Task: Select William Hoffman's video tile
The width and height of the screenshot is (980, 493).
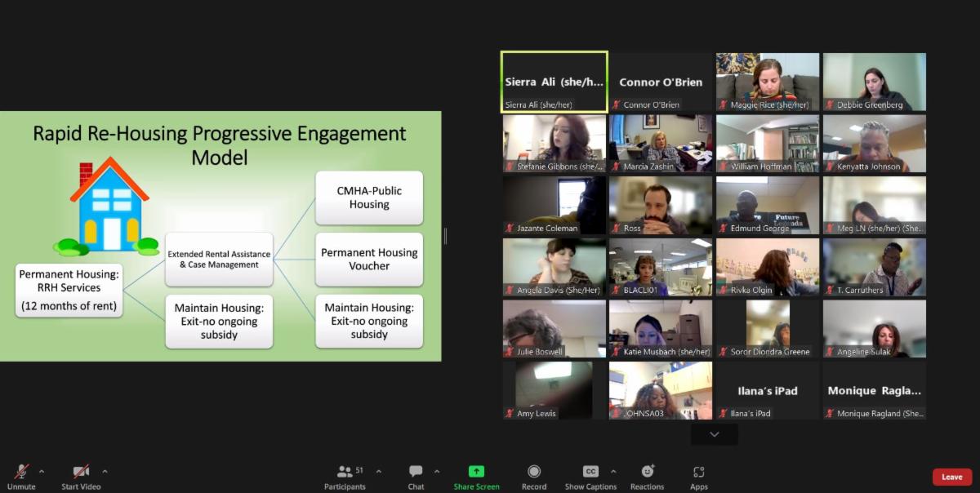Action: coord(768,144)
